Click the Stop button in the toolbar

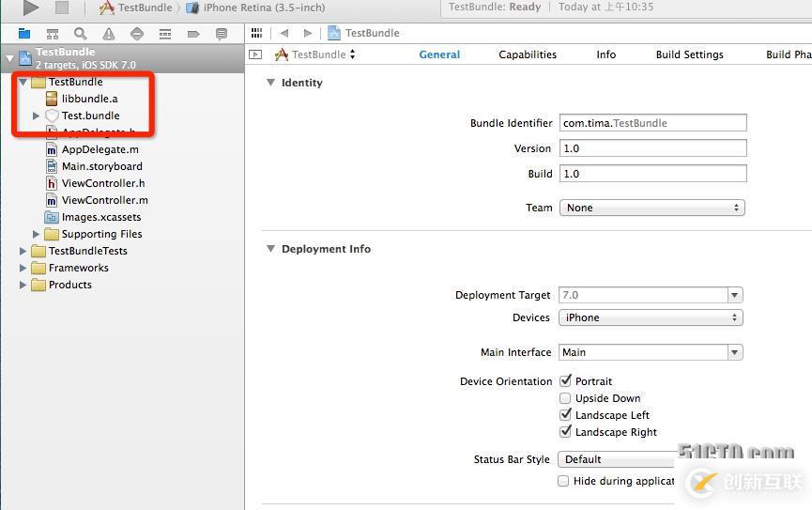tap(62, 8)
